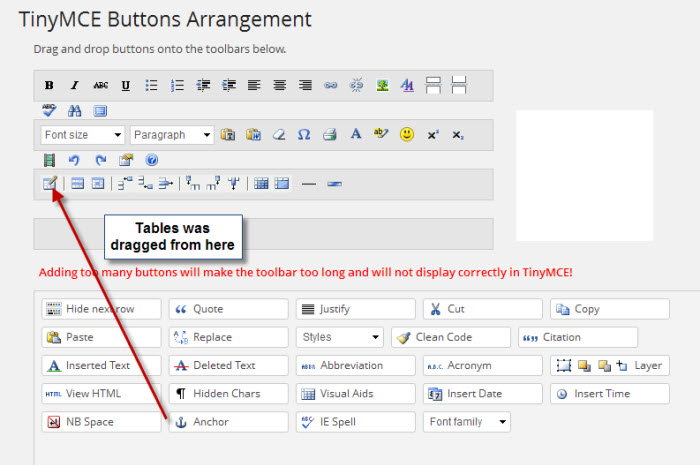The width and height of the screenshot is (700, 465).
Task: Select the Copy button
Action: coord(610,309)
